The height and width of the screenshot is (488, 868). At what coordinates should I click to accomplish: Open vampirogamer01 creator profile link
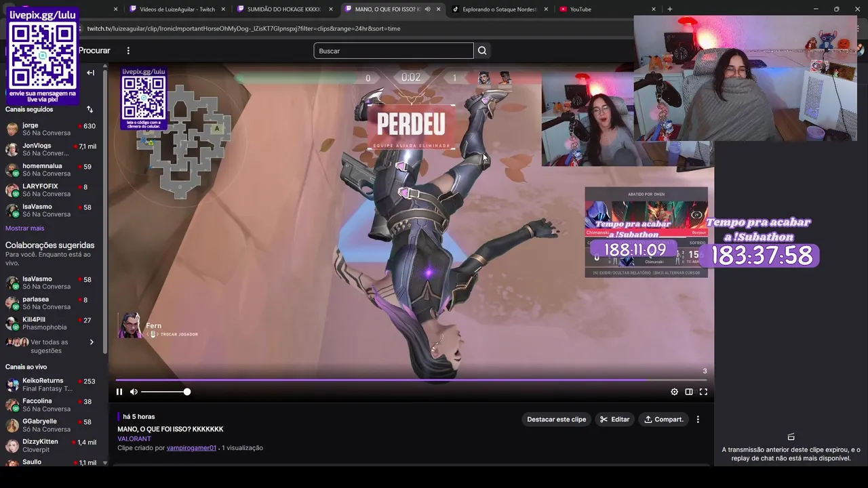click(191, 448)
